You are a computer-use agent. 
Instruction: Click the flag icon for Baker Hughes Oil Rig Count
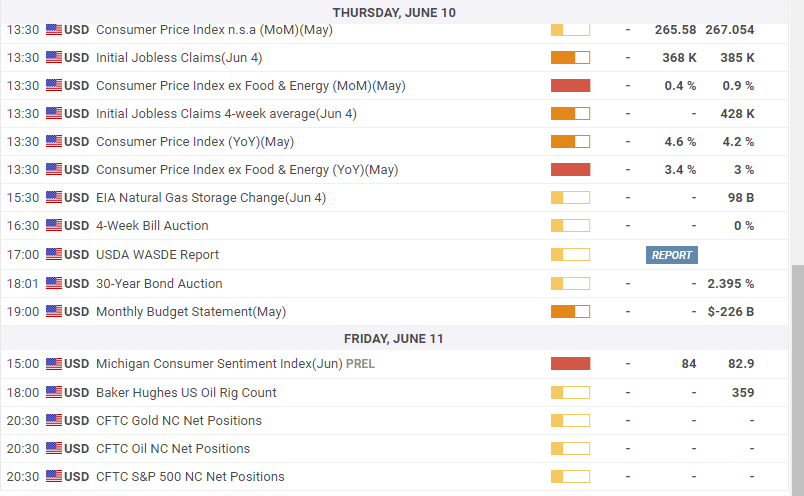(54, 393)
